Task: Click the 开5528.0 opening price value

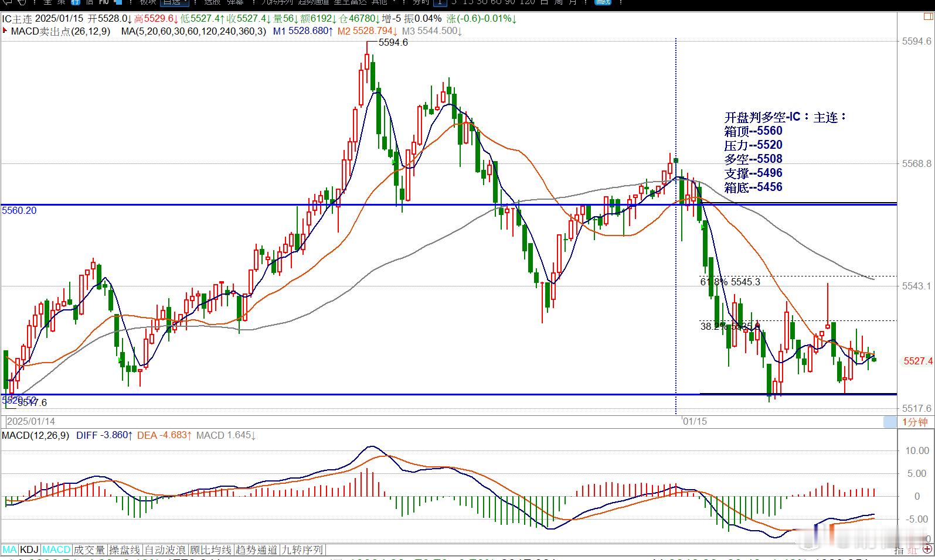Action: tap(110, 19)
